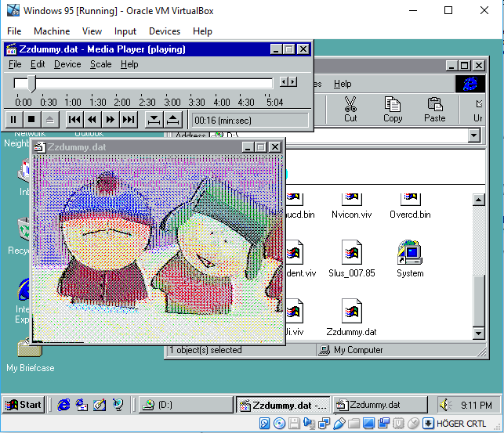Open the Windows 95 Start menu

[24, 405]
